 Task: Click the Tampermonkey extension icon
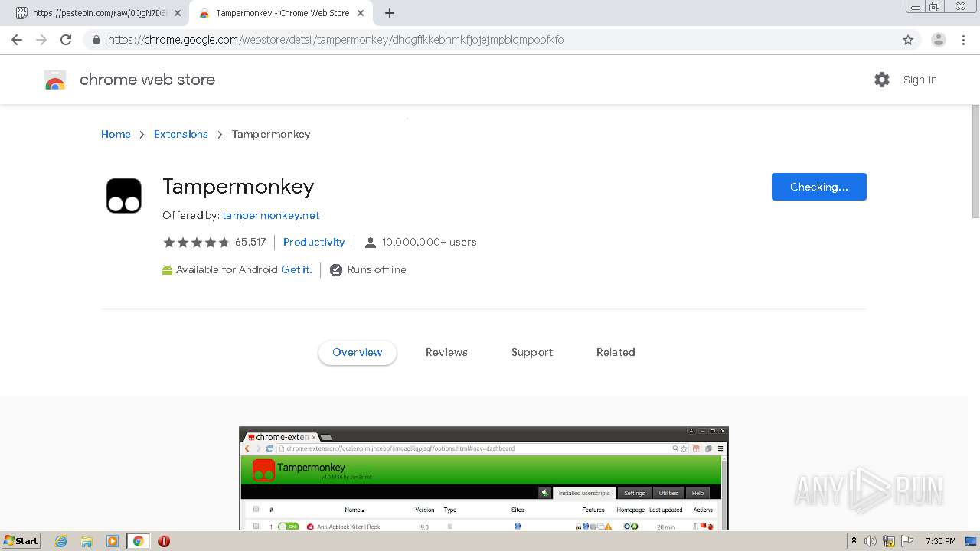(124, 196)
